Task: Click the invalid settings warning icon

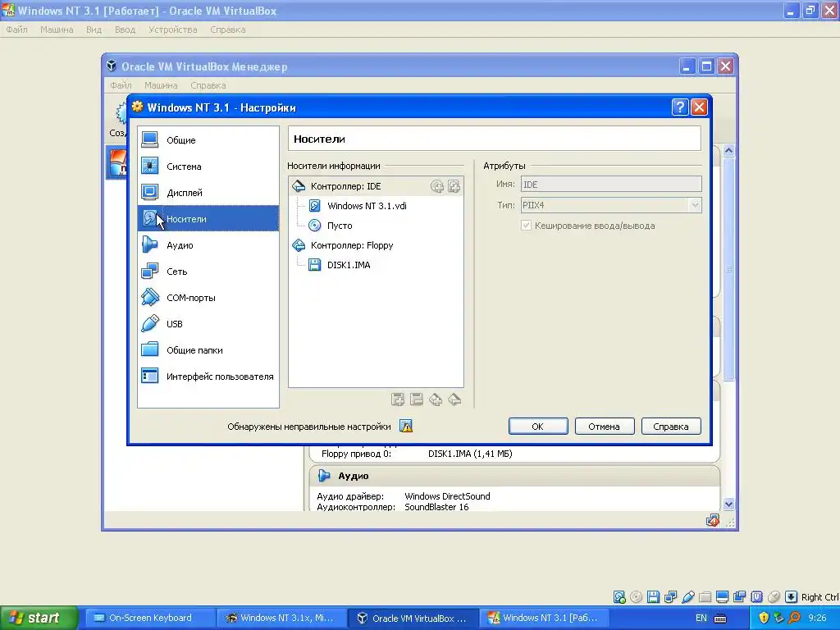Action: tap(406, 427)
